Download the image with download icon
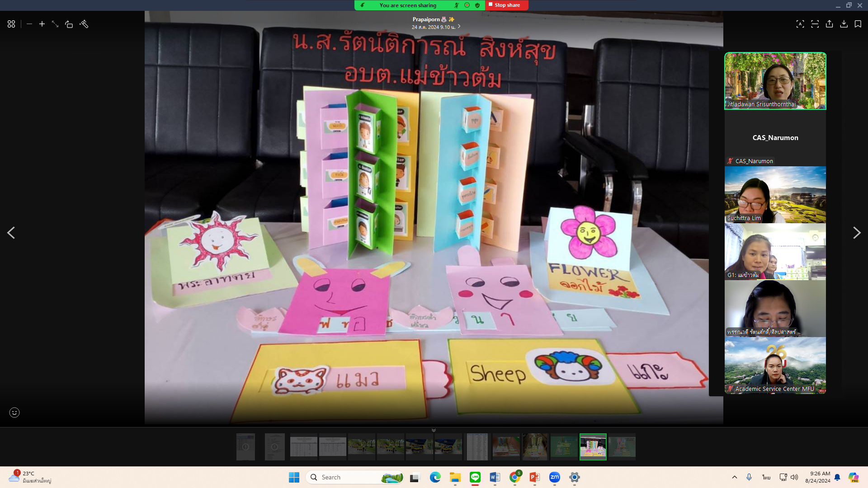The image size is (868, 488). [x=844, y=24]
